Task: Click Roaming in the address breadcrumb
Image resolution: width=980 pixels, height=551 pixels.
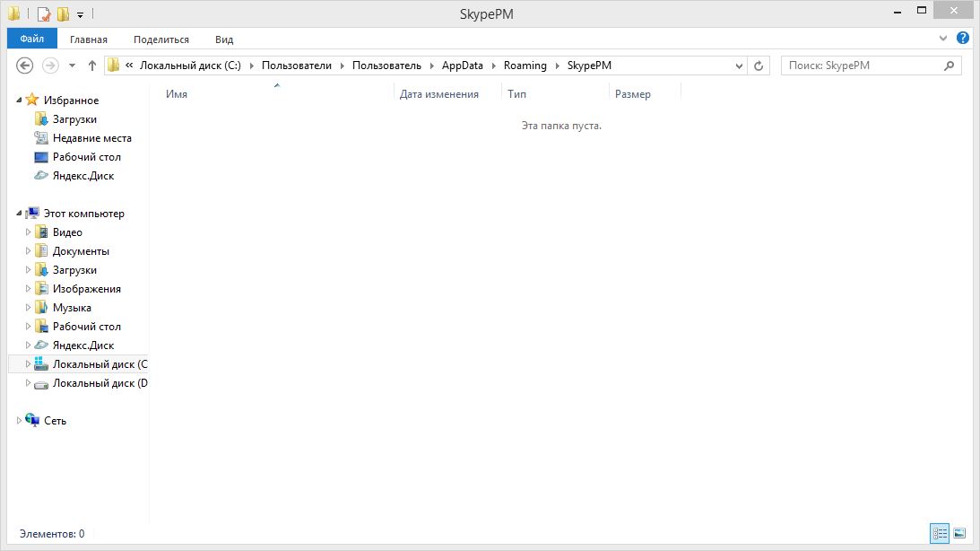Action: (x=525, y=66)
